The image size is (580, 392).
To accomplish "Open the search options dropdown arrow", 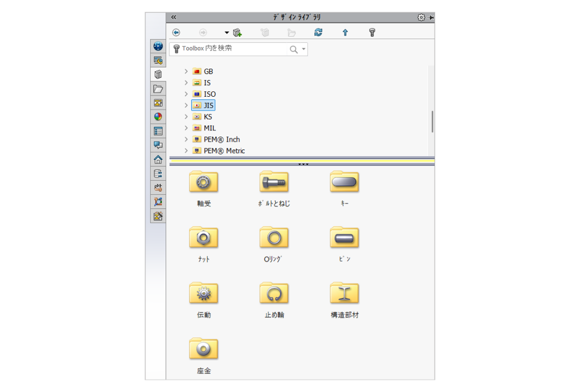I will coord(303,49).
